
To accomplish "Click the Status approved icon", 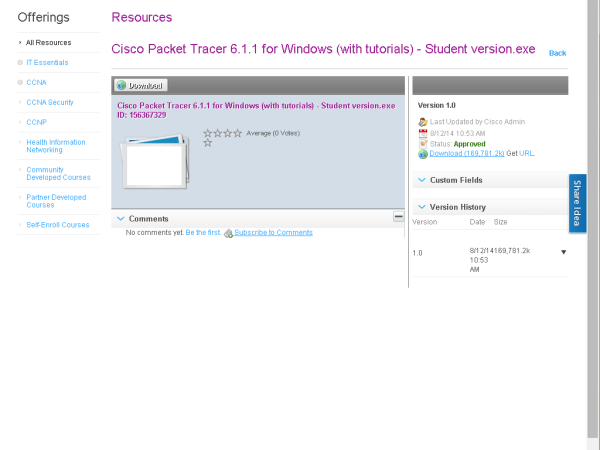I will coord(423,143).
